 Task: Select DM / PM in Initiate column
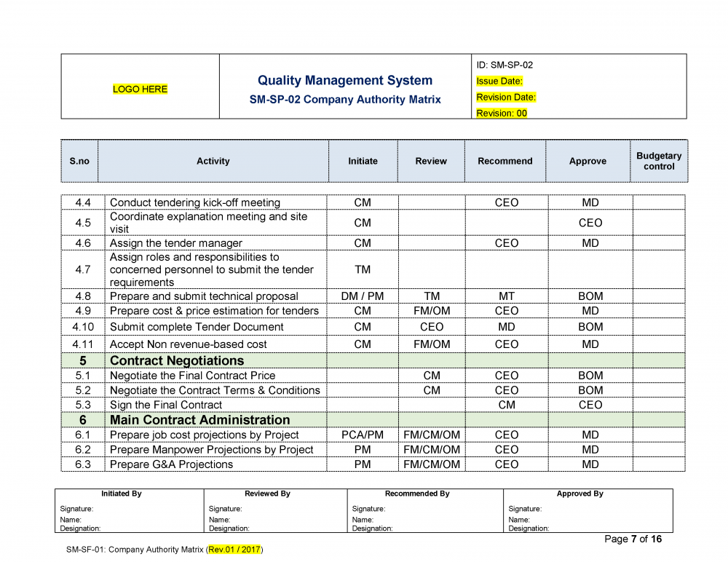(x=362, y=296)
